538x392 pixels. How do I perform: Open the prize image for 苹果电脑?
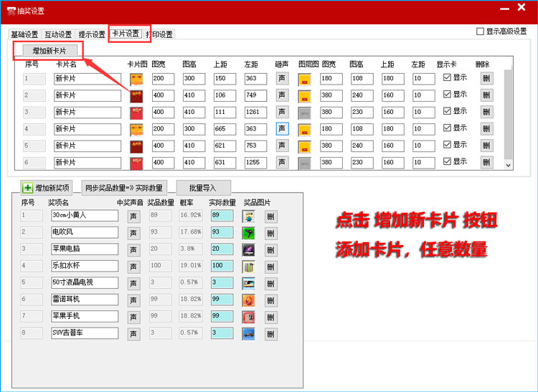click(x=249, y=249)
